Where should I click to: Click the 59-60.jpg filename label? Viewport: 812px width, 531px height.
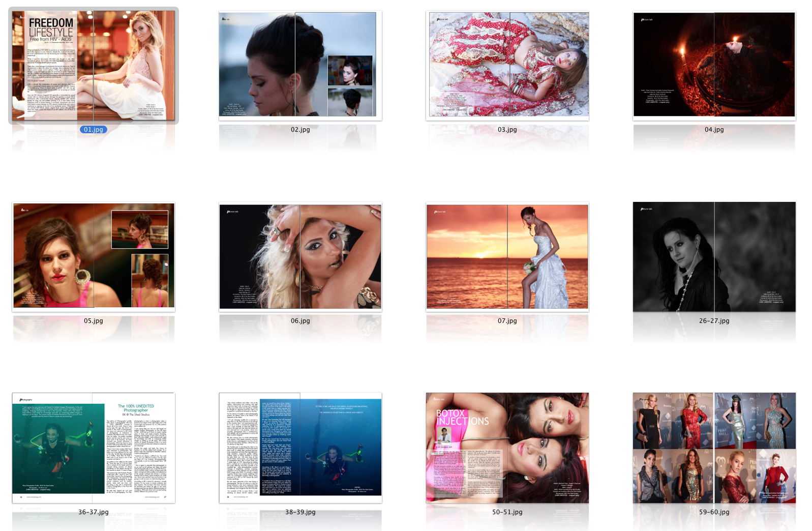point(714,512)
